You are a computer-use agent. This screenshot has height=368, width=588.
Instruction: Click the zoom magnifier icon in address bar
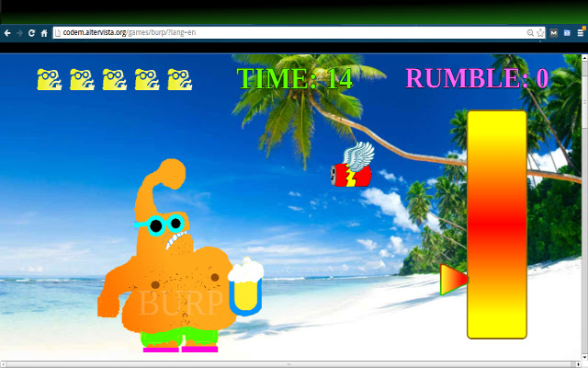tap(530, 33)
